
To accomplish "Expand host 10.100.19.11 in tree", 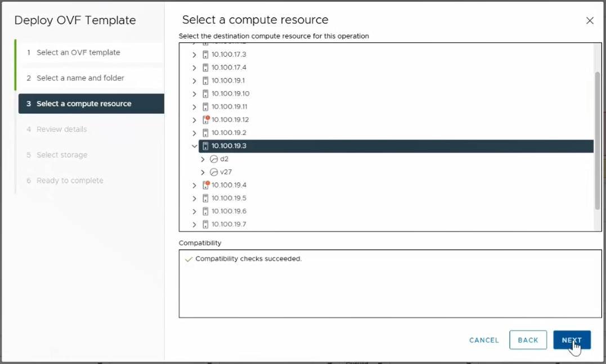I will 195,107.
